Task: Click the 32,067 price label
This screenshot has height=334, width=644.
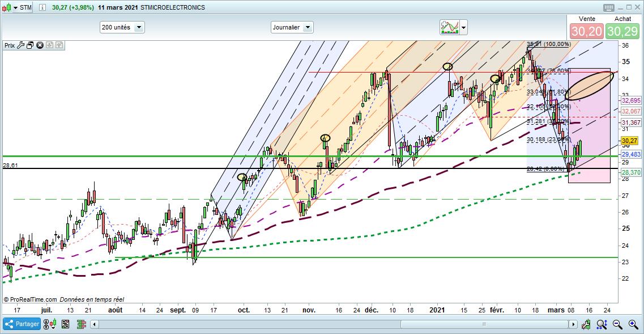Action: pyautogui.click(x=630, y=112)
